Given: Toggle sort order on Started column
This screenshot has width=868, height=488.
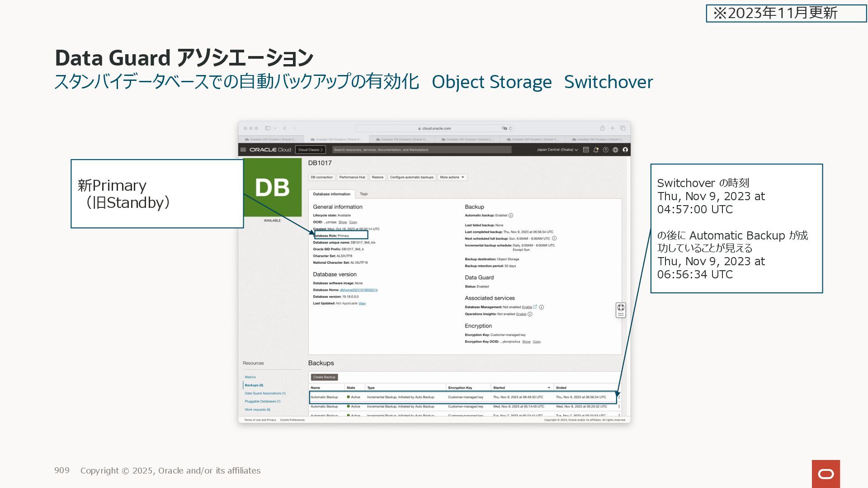Looking at the screenshot, I should [x=549, y=388].
